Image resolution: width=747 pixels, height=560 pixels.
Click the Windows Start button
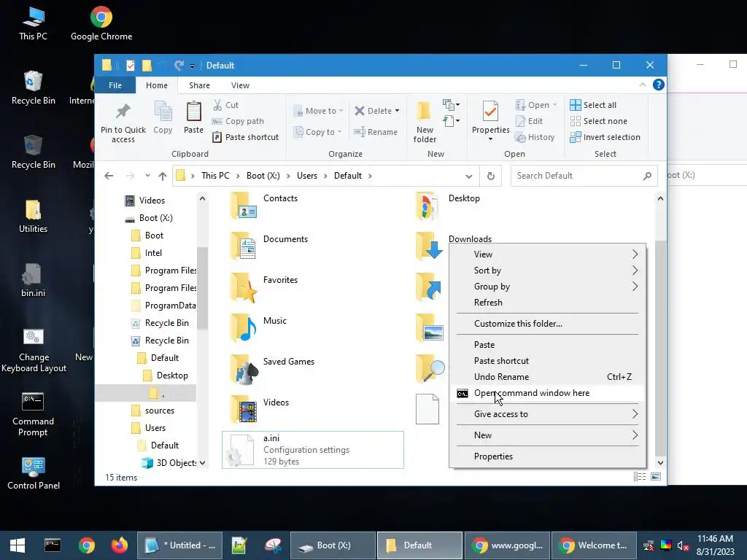click(x=18, y=545)
